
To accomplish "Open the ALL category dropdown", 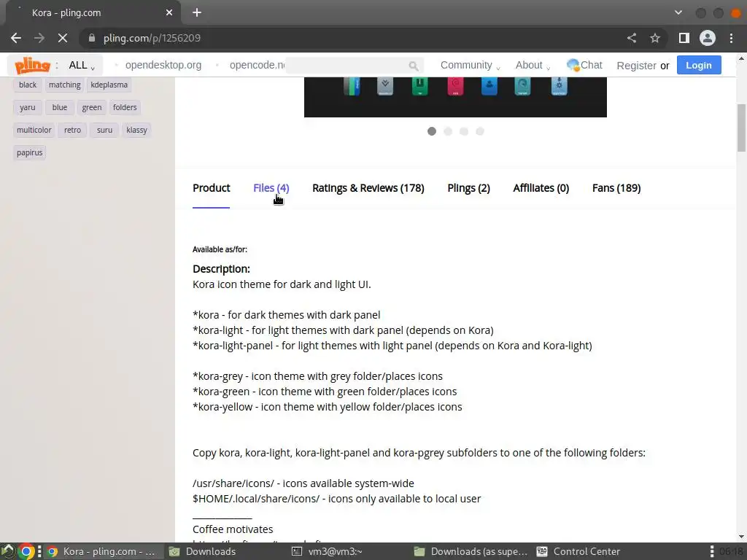I will pyautogui.click(x=82, y=65).
